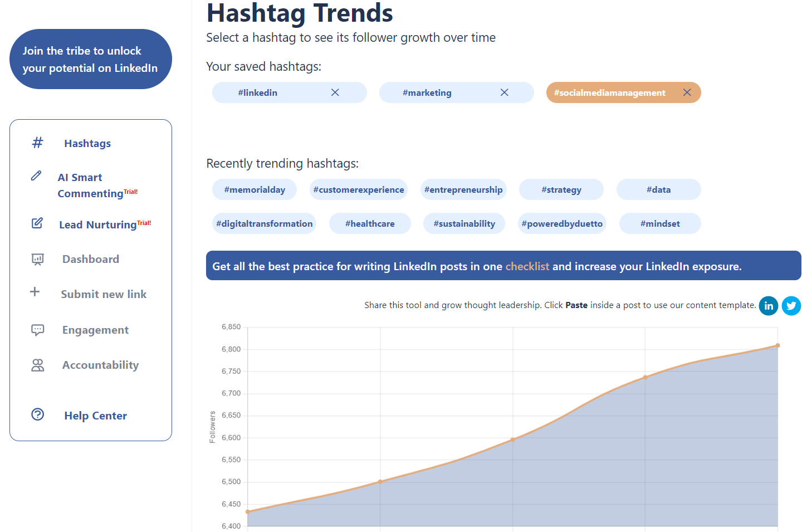Click the Help Center question mark icon
The image size is (807, 532).
click(37, 414)
